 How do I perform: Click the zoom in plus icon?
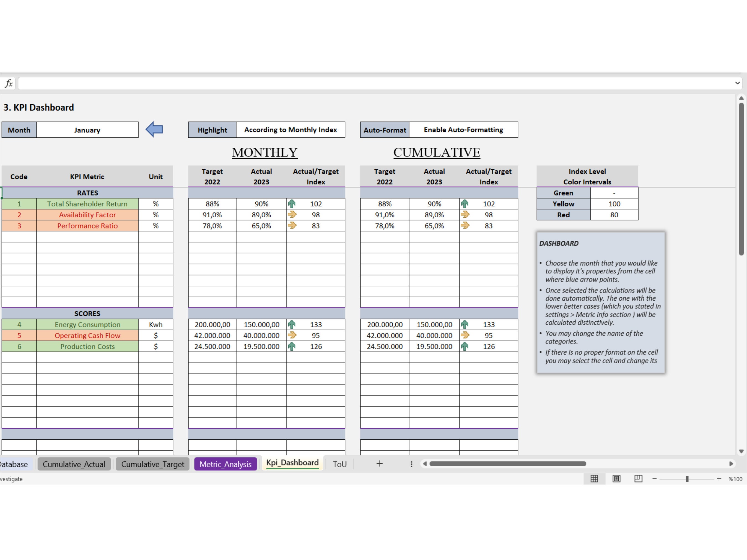coord(719,479)
